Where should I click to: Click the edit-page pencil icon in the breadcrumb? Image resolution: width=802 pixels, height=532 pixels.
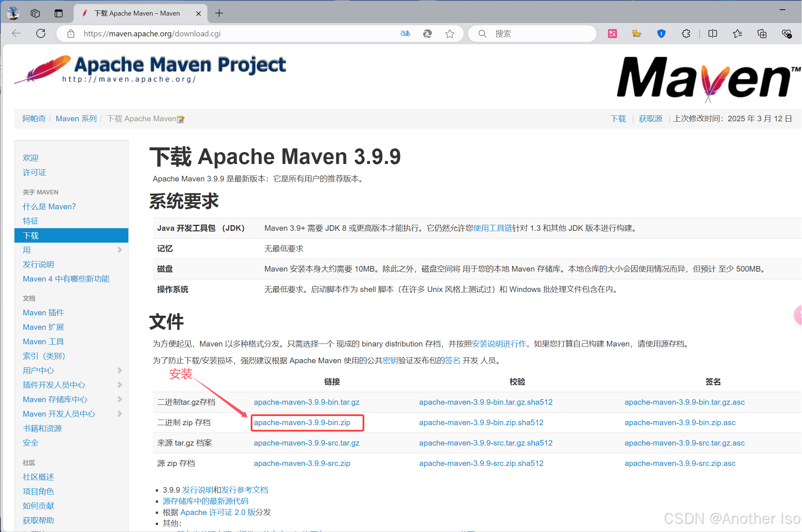click(x=181, y=119)
